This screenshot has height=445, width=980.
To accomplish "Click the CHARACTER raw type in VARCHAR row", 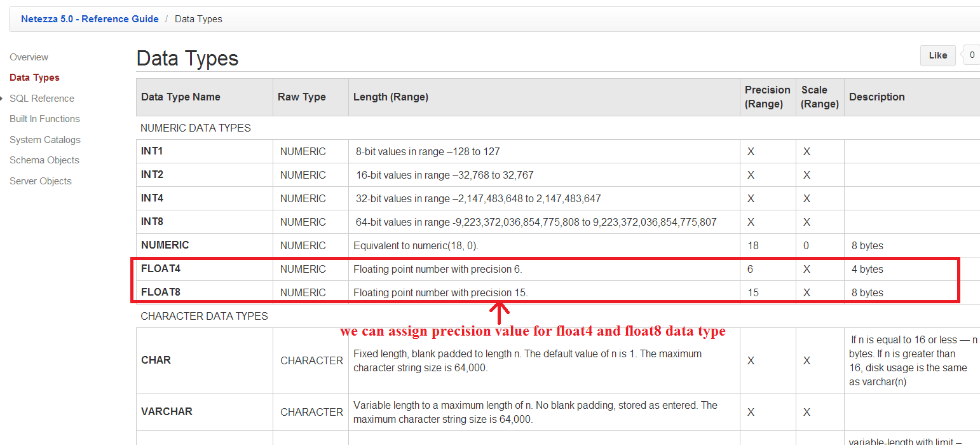I will tap(311, 412).
